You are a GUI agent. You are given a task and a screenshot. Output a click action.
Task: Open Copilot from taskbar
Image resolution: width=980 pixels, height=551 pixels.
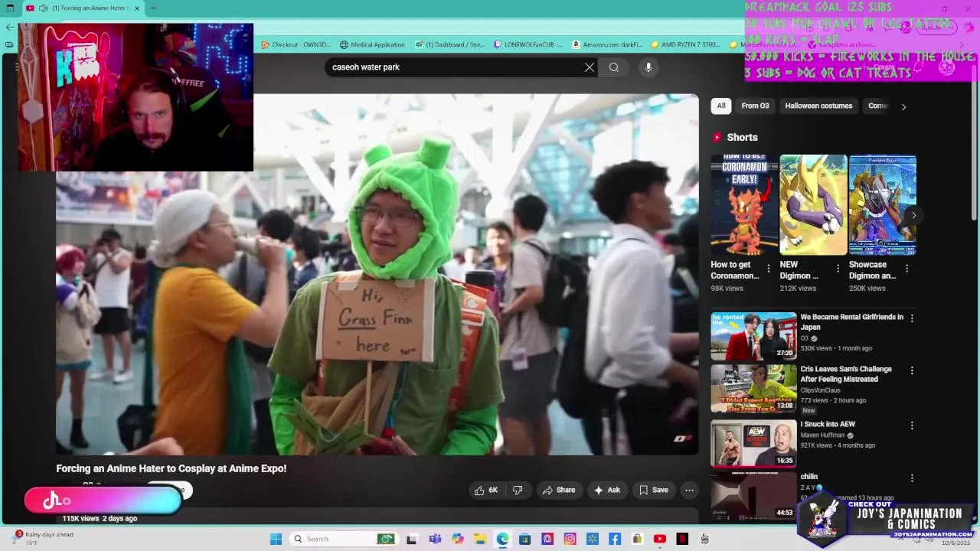[x=458, y=539]
